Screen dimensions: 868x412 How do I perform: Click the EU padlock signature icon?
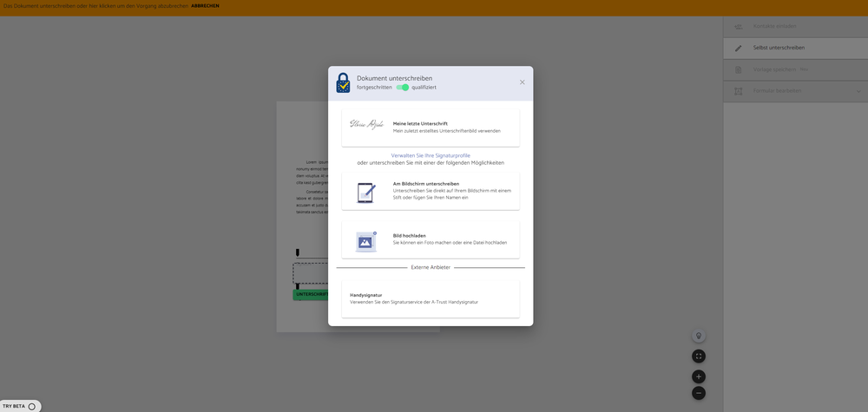click(343, 82)
